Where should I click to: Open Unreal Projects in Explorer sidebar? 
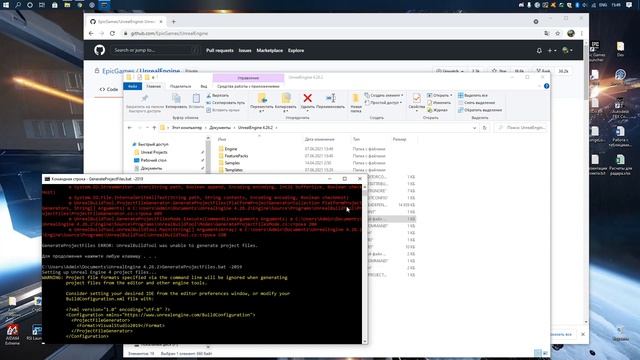[x=154, y=152]
